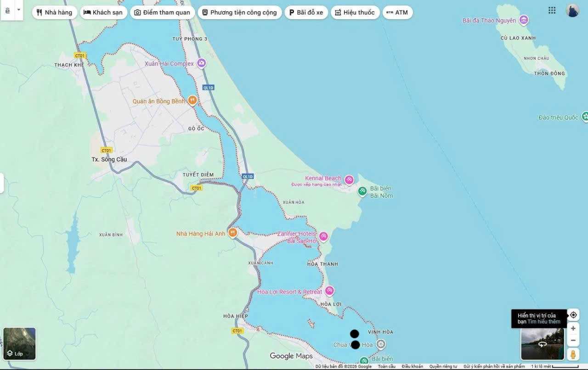Expand the collapsed side panel
588x370 pixels.
coord(2,183)
